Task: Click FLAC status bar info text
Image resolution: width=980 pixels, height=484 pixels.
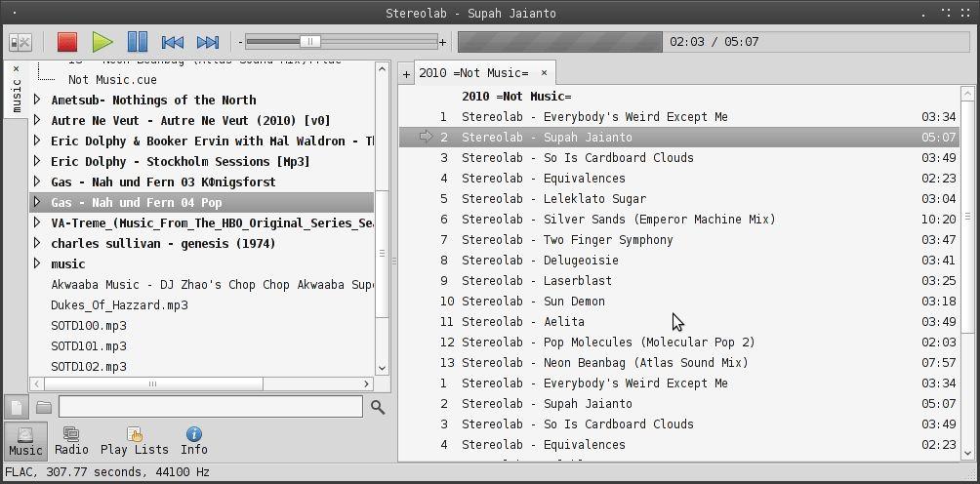Action: point(107,472)
